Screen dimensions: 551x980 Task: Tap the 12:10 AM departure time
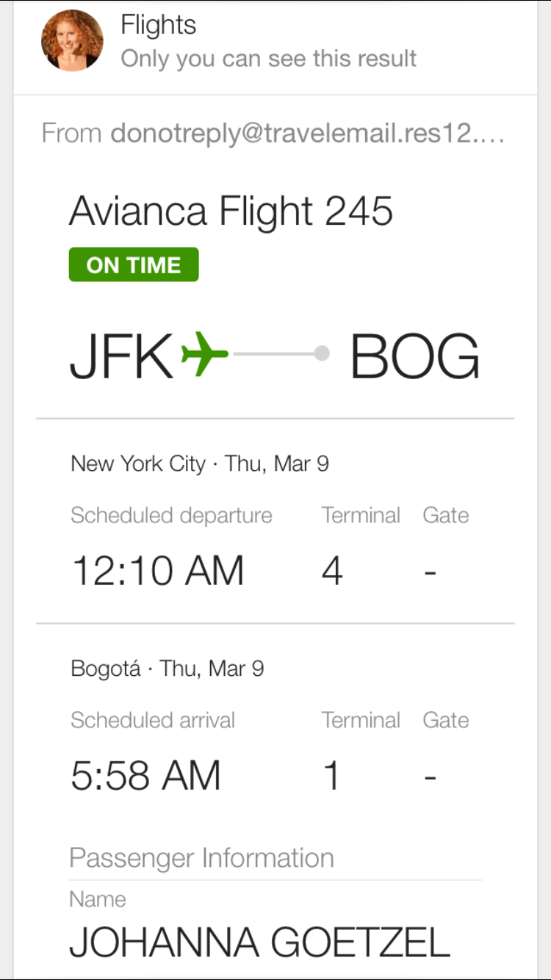coord(158,571)
